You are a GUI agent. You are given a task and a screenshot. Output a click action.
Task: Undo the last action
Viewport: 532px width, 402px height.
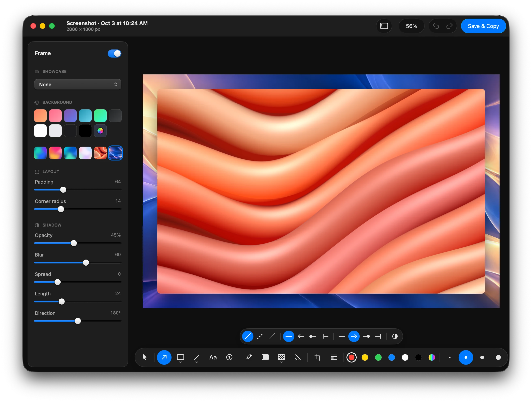click(x=436, y=26)
